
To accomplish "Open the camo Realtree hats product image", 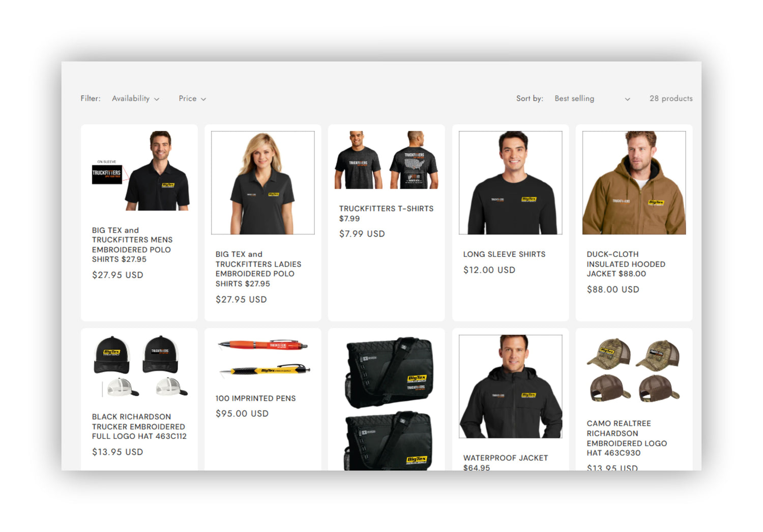I will tap(634, 369).
